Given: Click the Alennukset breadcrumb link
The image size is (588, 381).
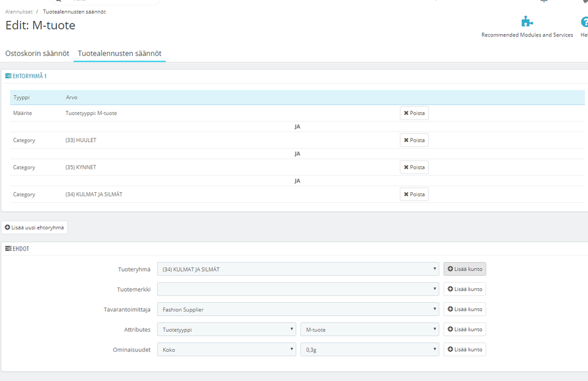Looking at the screenshot, I should coord(19,12).
